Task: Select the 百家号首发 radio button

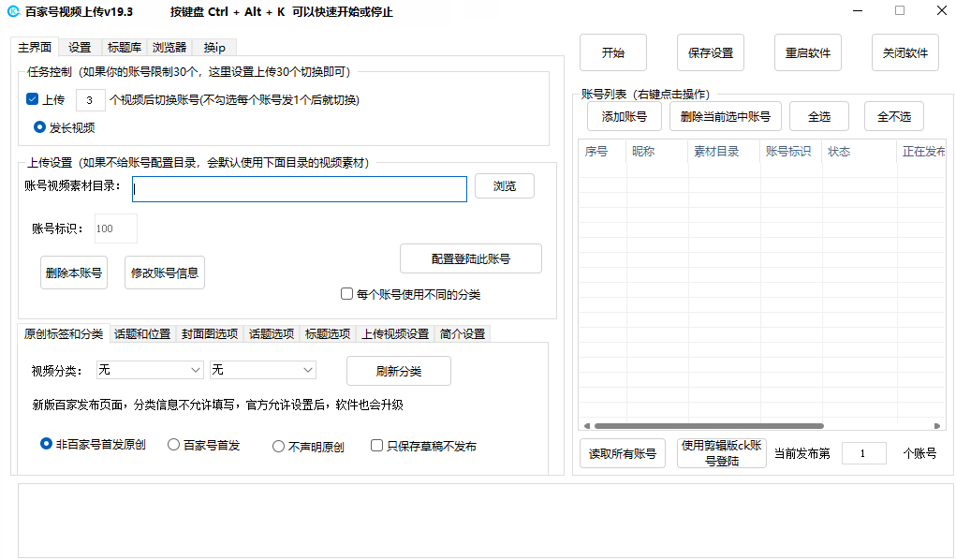Action: click(174, 445)
